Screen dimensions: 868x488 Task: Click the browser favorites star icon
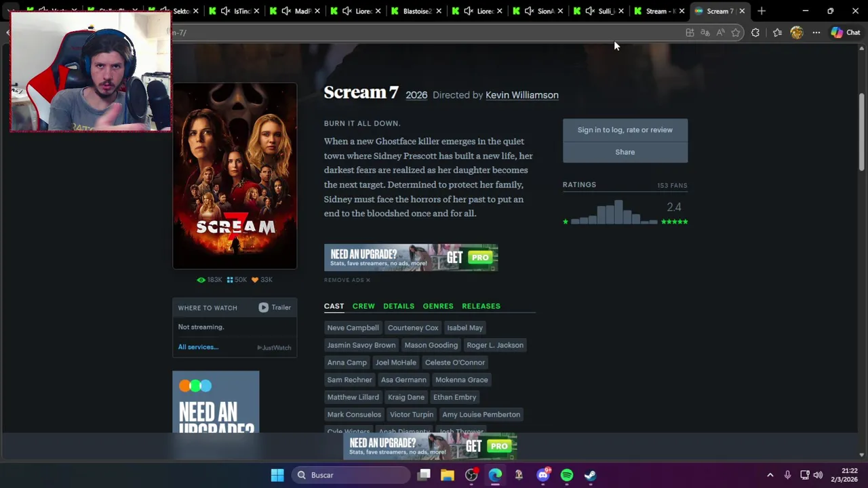coord(736,33)
